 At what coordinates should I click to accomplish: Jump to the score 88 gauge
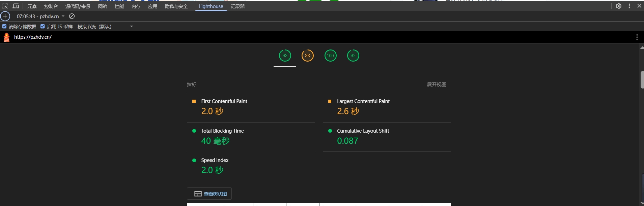point(307,56)
